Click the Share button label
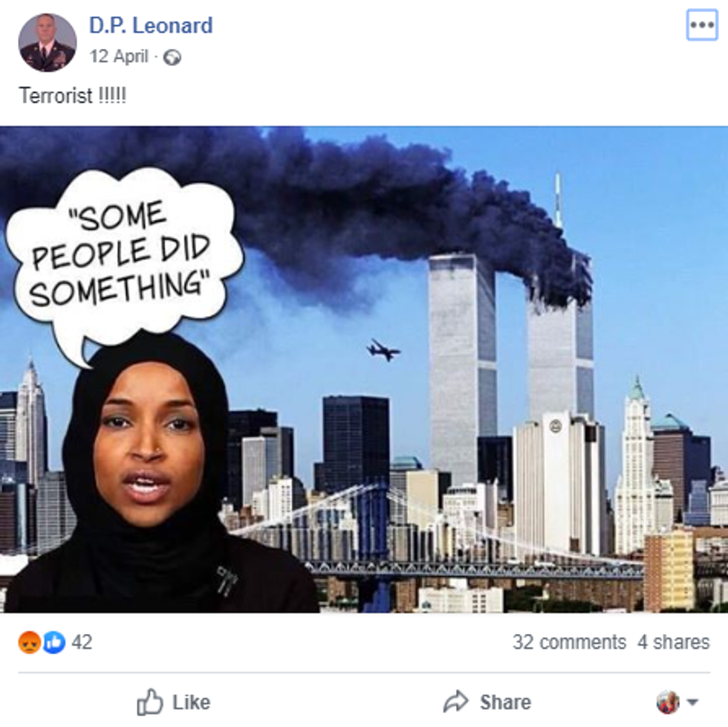 [505, 702]
